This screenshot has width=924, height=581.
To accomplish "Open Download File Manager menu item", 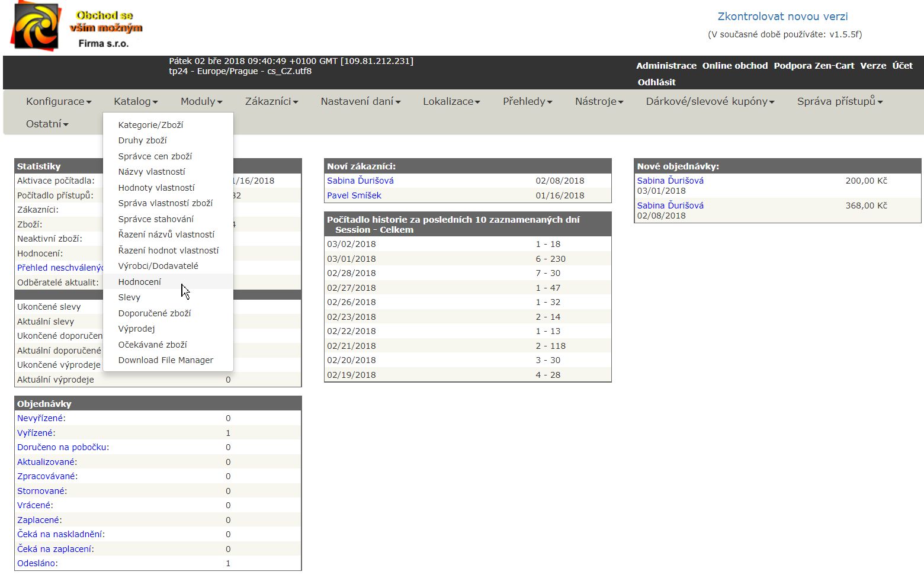I will tap(166, 360).
